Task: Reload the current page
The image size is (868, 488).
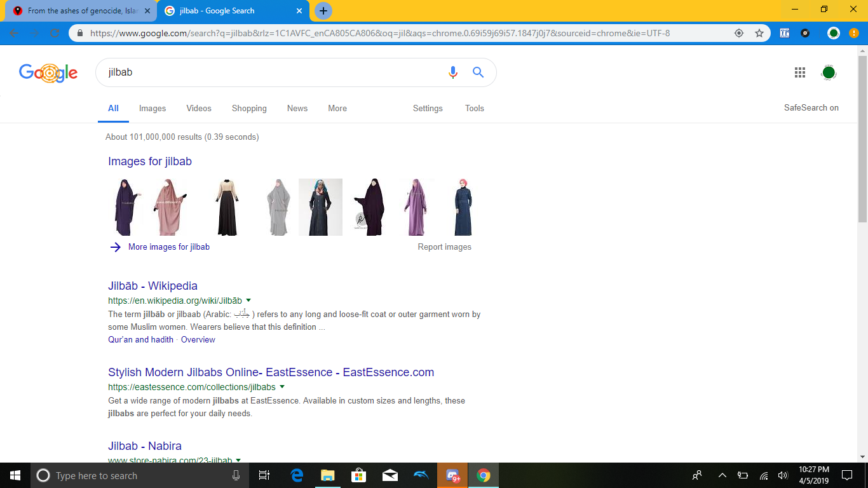Action: 55,33
